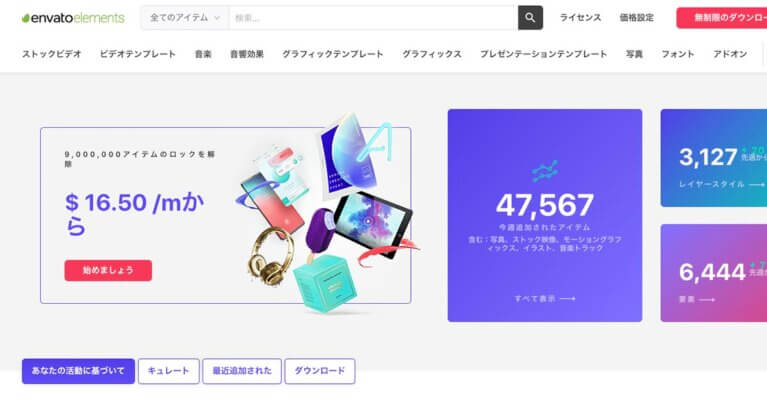Open the グラフィックテンプレート category
The image size is (767, 403).
(333, 54)
